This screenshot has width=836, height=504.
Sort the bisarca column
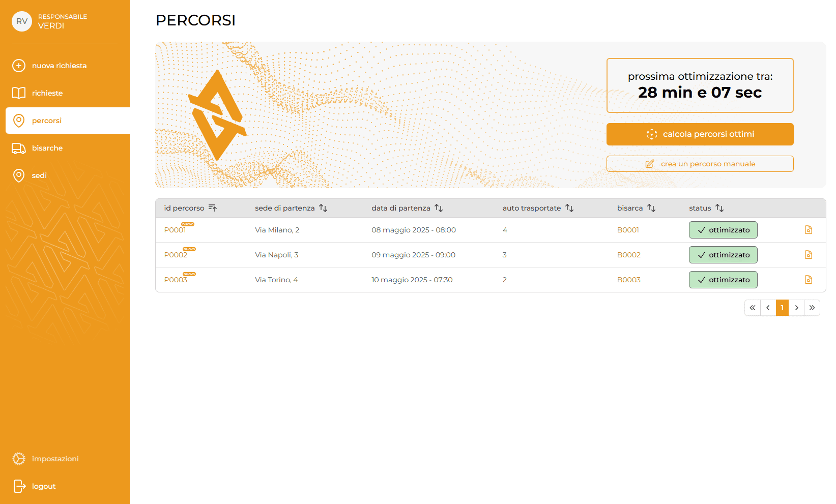click(651, 208)
